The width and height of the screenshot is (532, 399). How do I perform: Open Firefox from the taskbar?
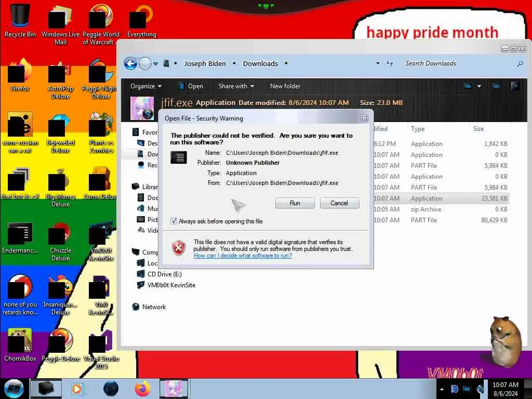point(143,389)
